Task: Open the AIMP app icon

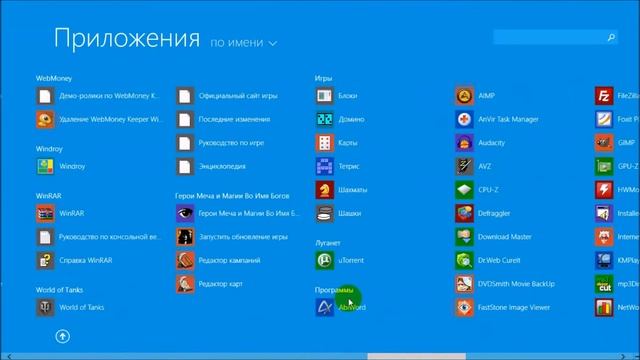Action: click(464, 96)
